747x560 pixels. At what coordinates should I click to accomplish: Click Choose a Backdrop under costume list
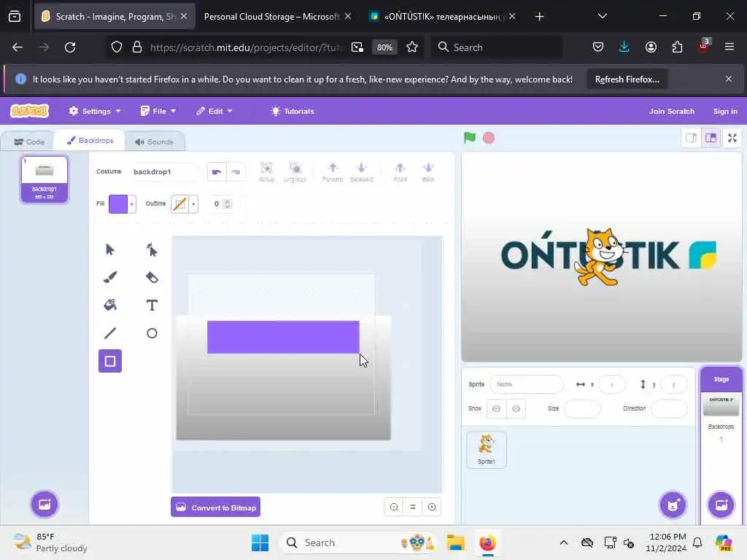[x=44, y=504]
